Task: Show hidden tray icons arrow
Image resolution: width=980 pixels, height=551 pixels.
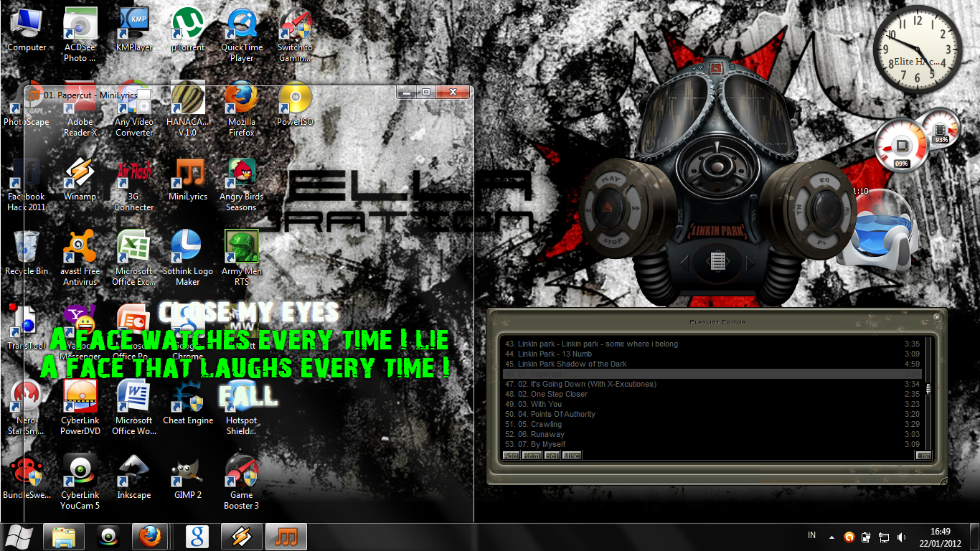Action: click(x=831, y=537)
